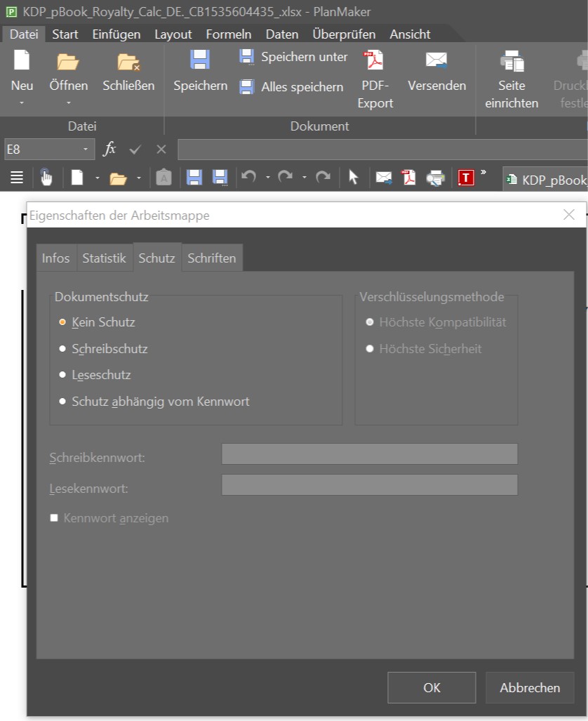Open the Überprüfen ribbon tab

click(x=344, y=34)
